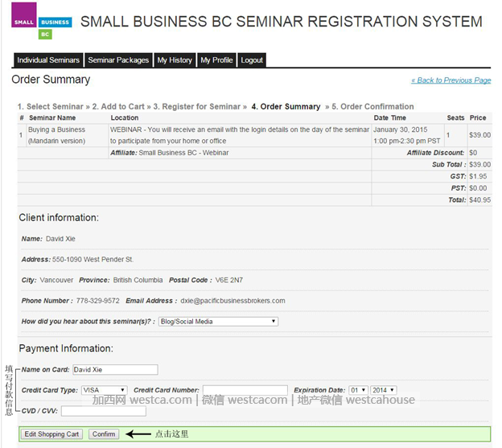Select the Affiliate Discount value '$0'

[x=473, y=153]
